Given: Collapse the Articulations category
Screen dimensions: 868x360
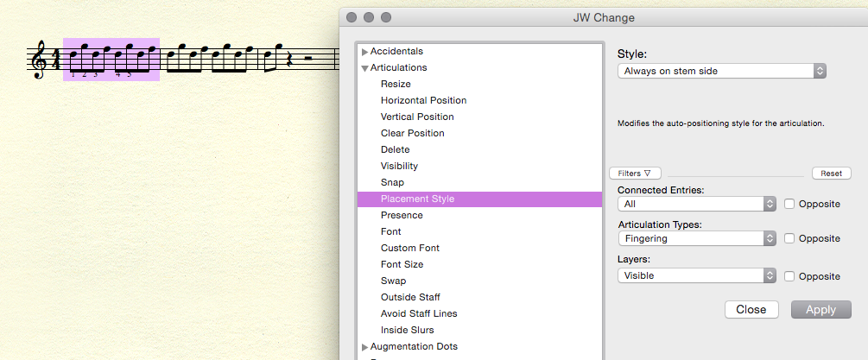Looking at the screenshot, I should [365, 68].
